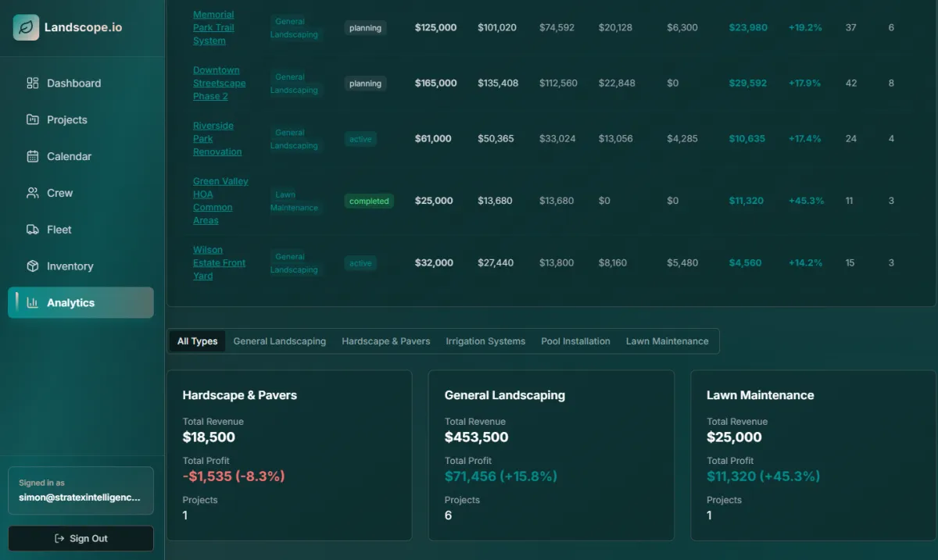Select the Irrigation Systems tab

pyautogui.click(x=485, y=341)
